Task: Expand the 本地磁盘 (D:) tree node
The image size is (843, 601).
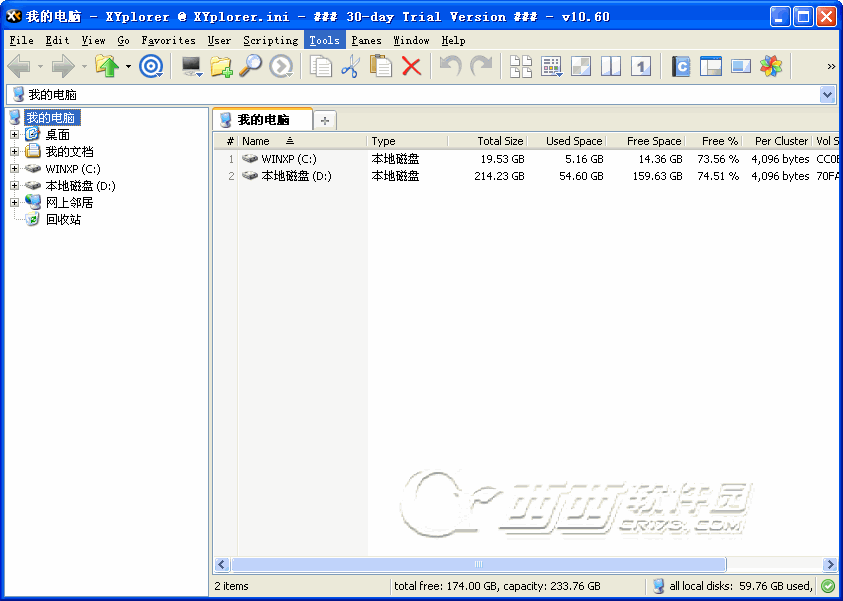Action: tap(15, 185)
